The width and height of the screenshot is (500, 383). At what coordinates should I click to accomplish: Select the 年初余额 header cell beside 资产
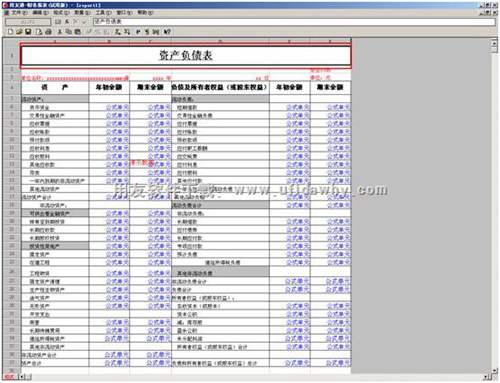109,87
